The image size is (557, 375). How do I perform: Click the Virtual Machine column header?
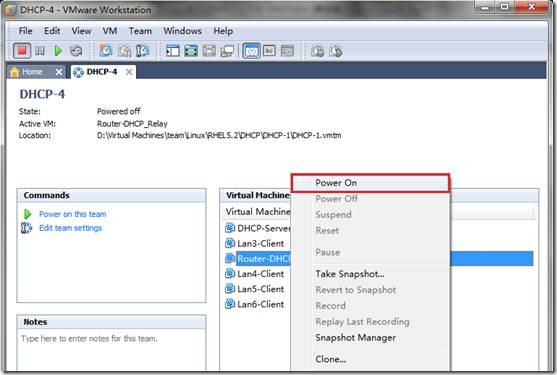[x=258, y=212]
